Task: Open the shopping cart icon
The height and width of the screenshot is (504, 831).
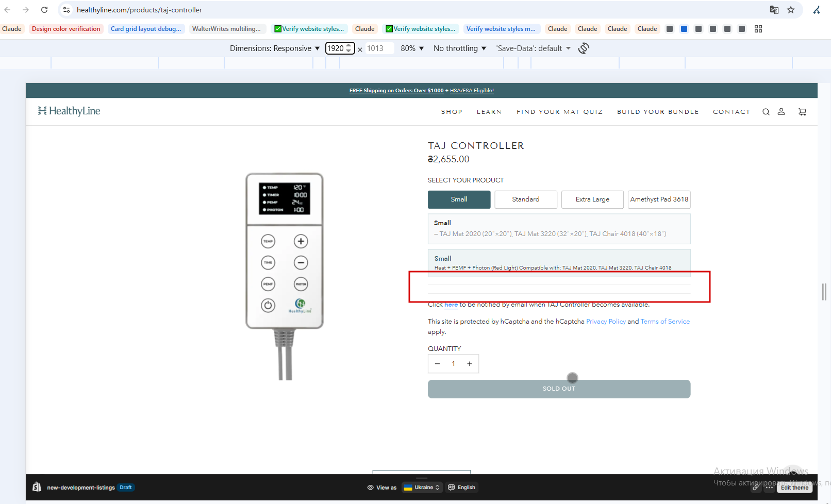Action: tap(802, 112)
